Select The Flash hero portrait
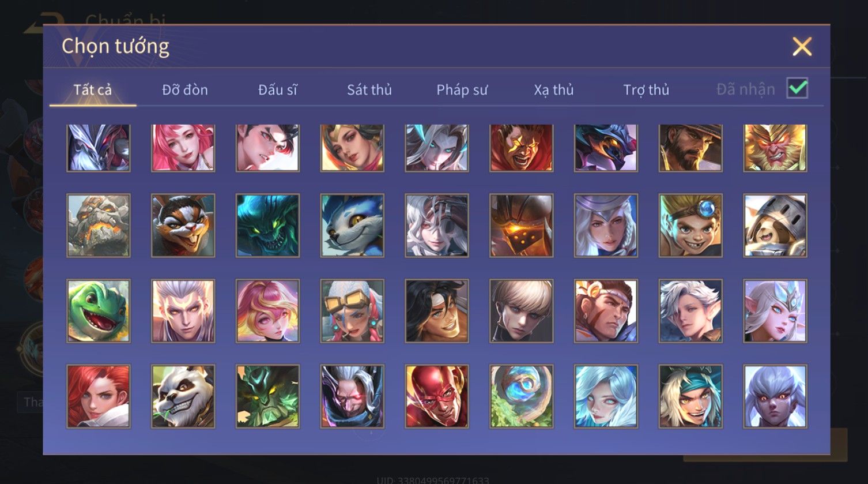This screenshot has width=868, height=484. (437, 396)
